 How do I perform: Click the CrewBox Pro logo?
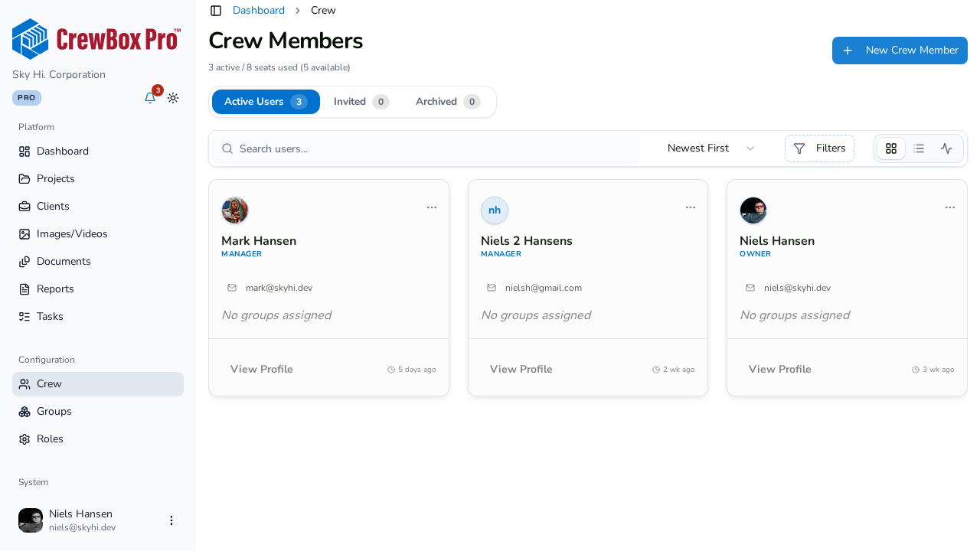pos(96,39)
